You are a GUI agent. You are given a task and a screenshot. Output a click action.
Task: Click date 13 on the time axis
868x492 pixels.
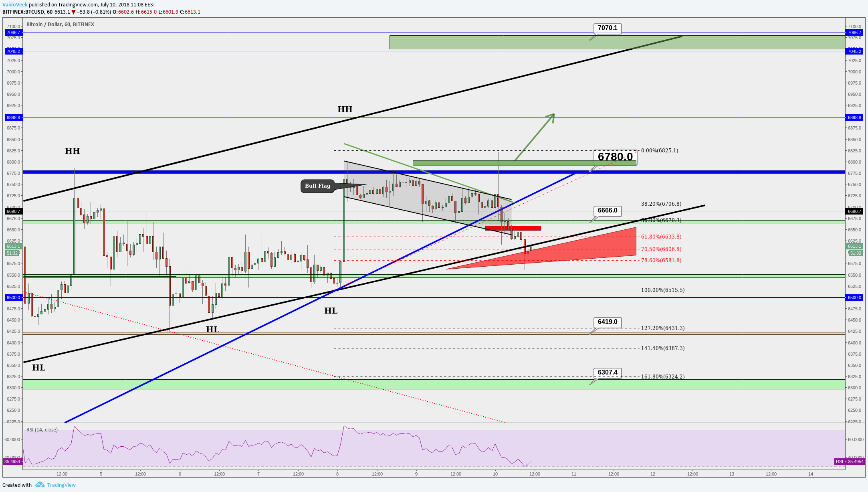coord(732,474)
